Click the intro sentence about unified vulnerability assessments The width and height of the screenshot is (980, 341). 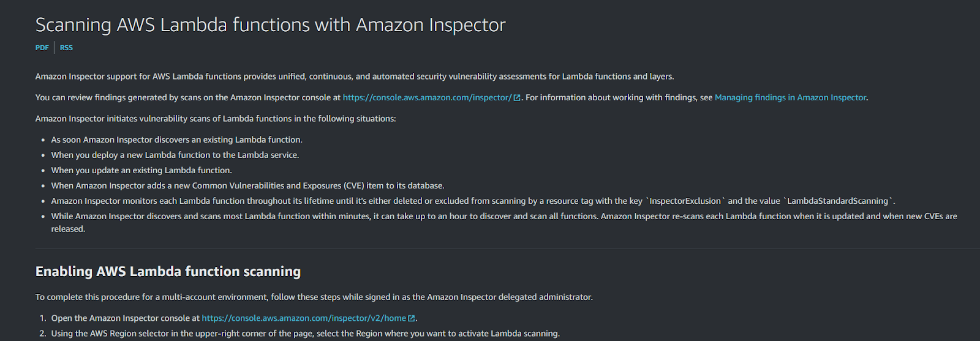click(354, 77)
